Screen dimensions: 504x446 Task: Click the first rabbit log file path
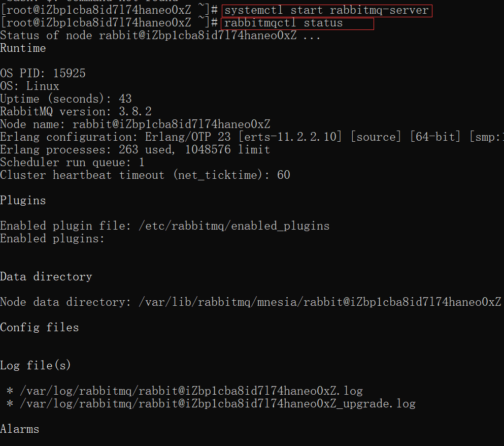pyautogui.click(x=191, y=391)
